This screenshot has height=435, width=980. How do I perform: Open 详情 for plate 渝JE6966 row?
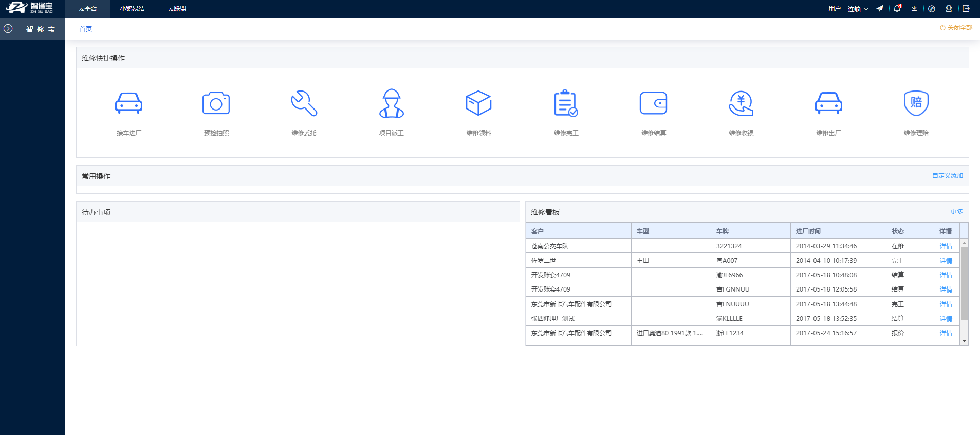[x=946, y=275]
